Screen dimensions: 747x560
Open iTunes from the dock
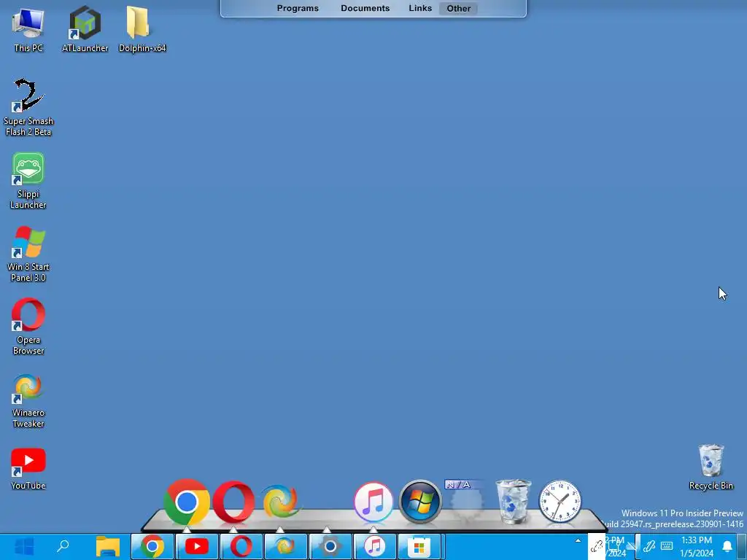(373, 502)
